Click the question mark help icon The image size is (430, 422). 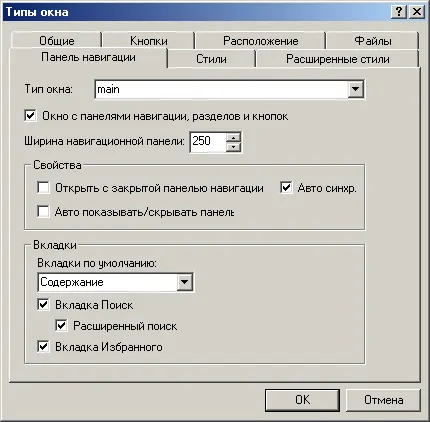[x=398, y=12]
